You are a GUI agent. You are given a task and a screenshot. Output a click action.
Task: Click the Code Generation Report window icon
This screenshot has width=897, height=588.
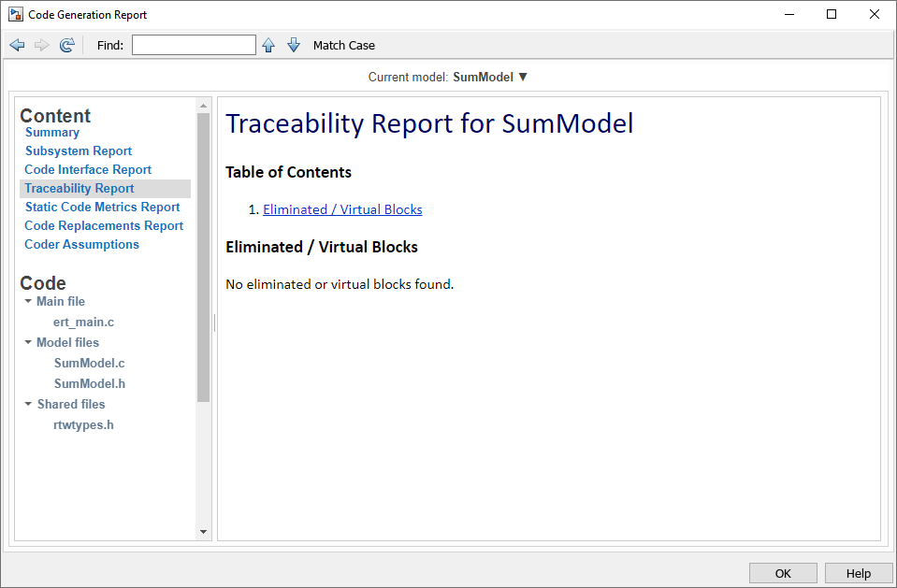16,15
